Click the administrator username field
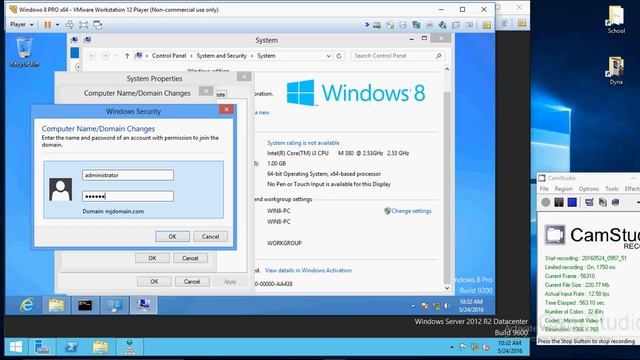 pos(128,175)
